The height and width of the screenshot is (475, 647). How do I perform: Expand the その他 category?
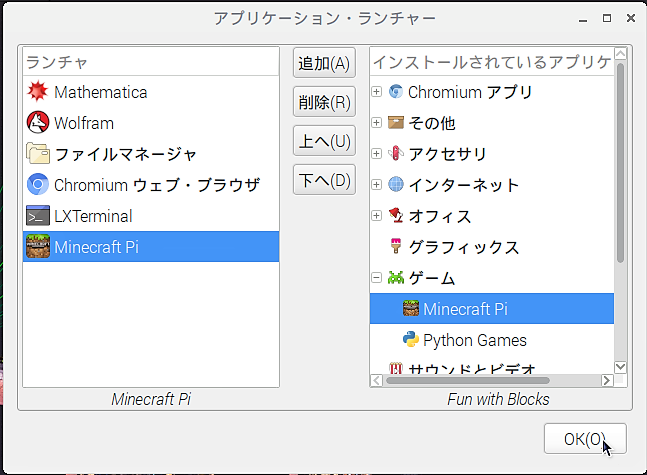click(x=377, y=123)
